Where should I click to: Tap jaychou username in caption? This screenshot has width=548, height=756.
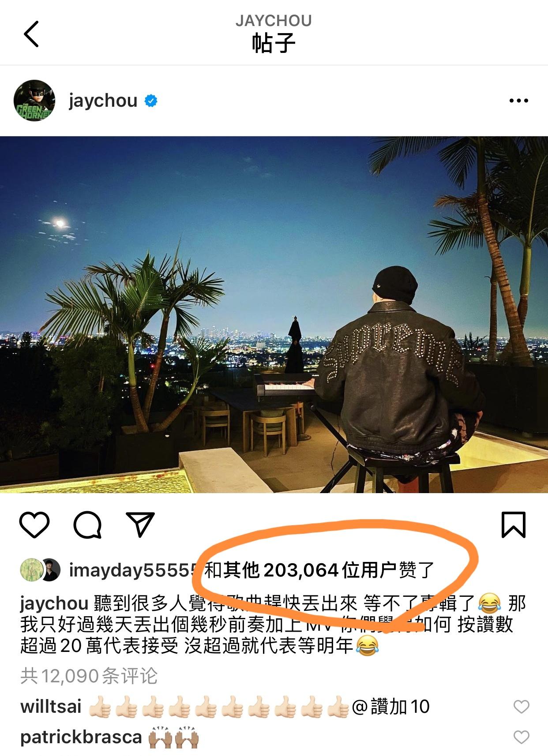click(55, 603)
